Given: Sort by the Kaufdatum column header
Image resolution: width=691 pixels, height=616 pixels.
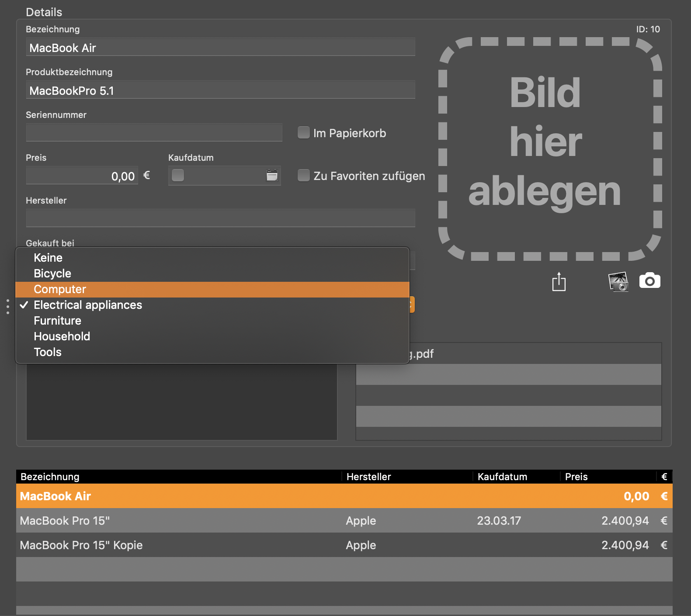Looking at the screenshot, I should pos(516,477).
